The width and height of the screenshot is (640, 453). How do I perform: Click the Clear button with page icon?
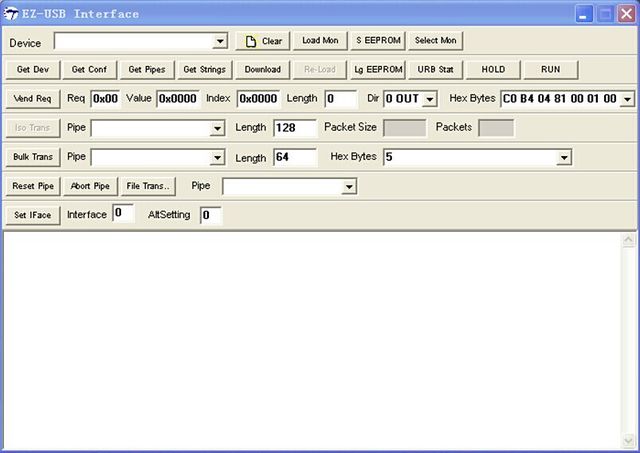pos(262,41)
